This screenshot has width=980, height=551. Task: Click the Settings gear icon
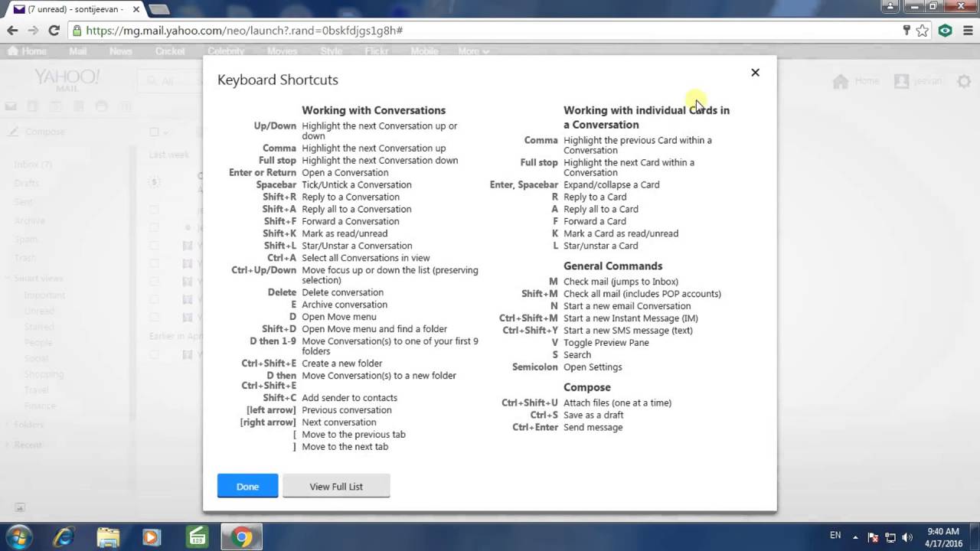pos(963,81)
